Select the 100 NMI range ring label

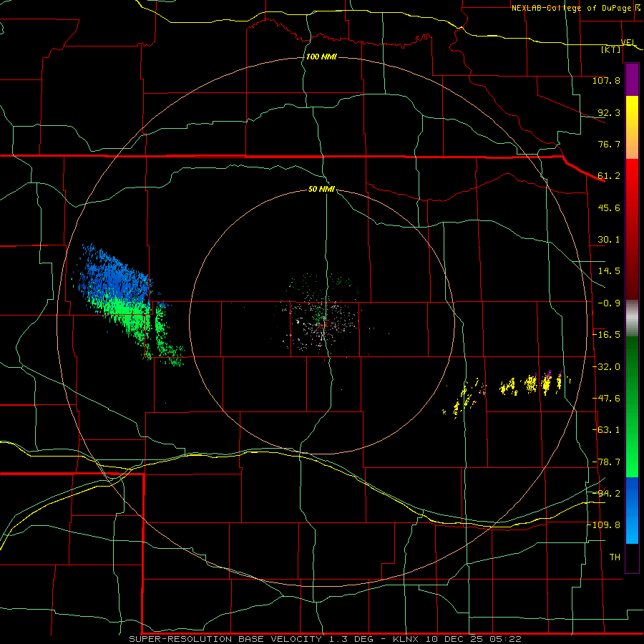coord(321,57)
